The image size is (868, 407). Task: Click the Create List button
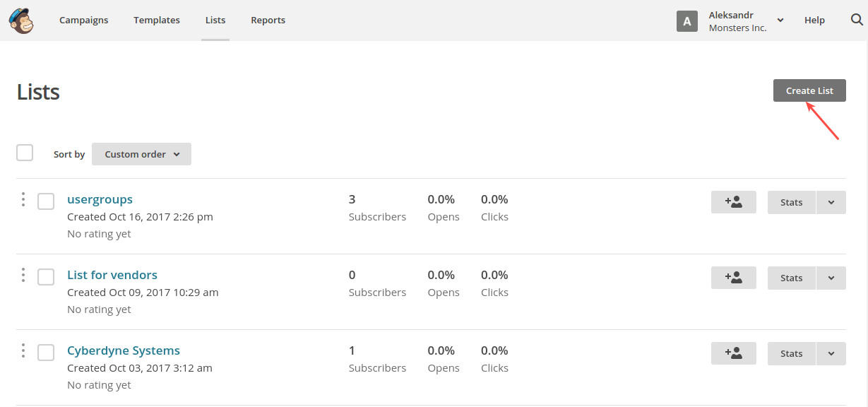click(x=809, y=90)
